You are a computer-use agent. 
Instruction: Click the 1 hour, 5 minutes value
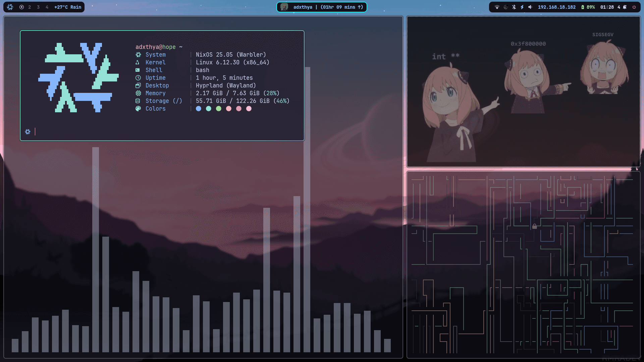point(224,78)
